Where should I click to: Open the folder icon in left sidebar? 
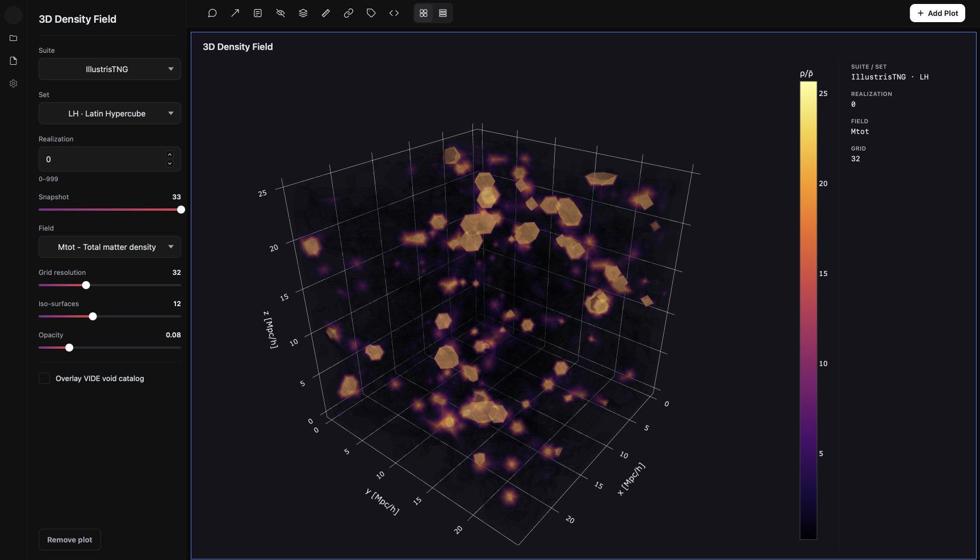[14, 38]
